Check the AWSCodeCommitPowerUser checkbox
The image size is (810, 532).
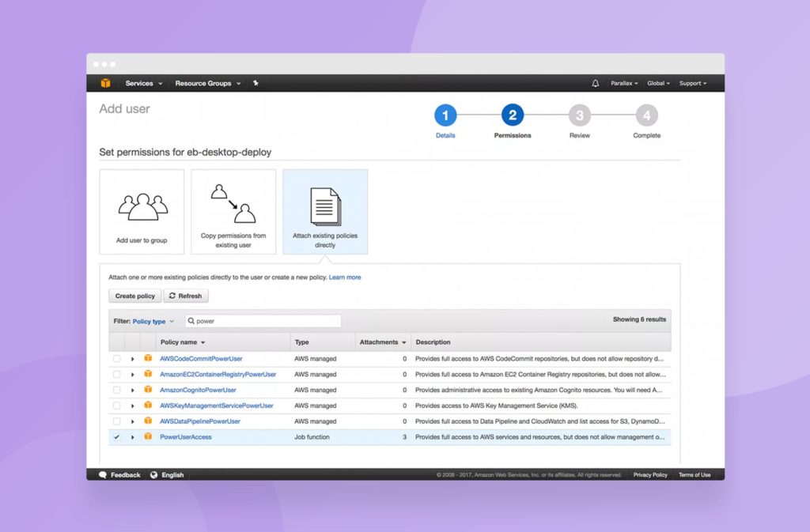click(117, 359)
